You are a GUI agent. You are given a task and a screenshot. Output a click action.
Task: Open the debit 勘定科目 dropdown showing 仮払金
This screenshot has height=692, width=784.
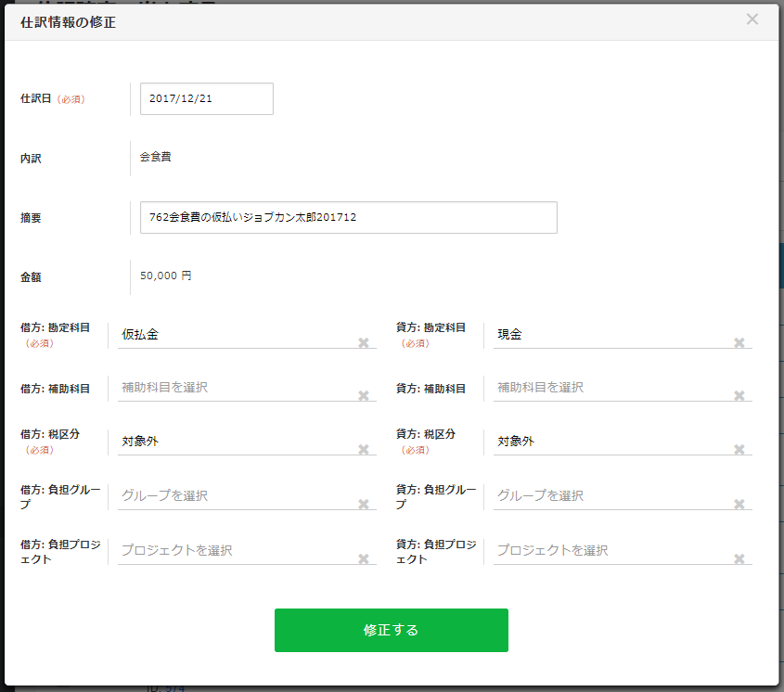232,335
